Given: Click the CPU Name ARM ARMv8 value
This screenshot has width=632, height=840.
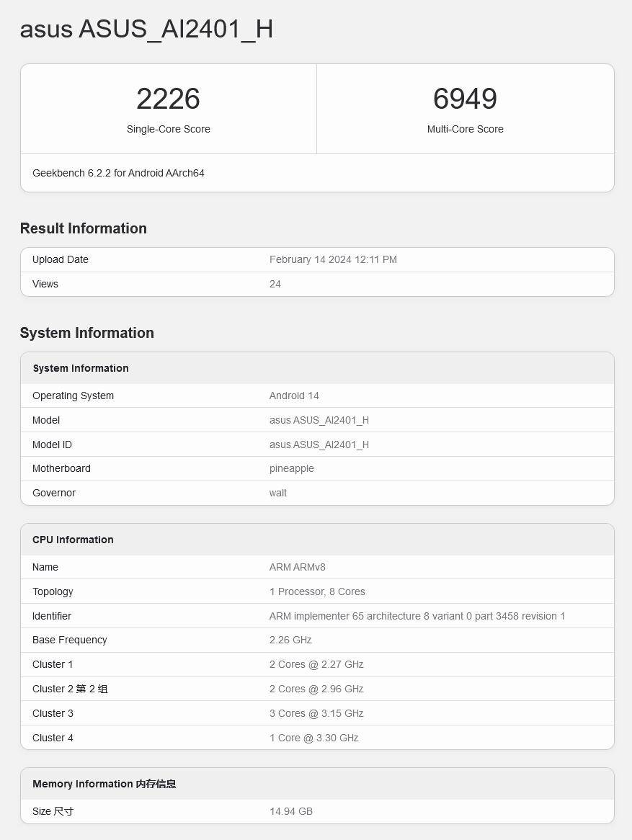Looking at the screenshot, I should point(297,567).
